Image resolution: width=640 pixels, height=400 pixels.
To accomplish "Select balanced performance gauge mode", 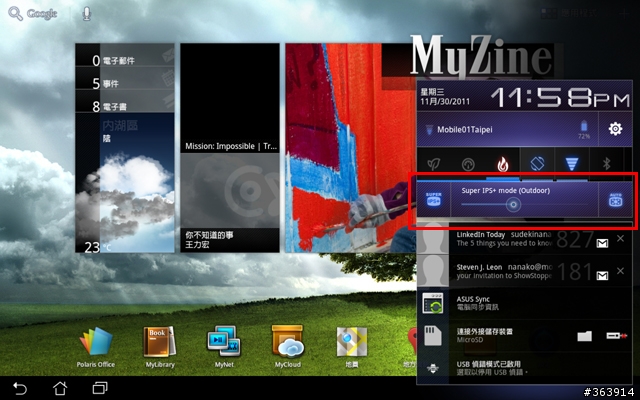I will pos(468,164).
